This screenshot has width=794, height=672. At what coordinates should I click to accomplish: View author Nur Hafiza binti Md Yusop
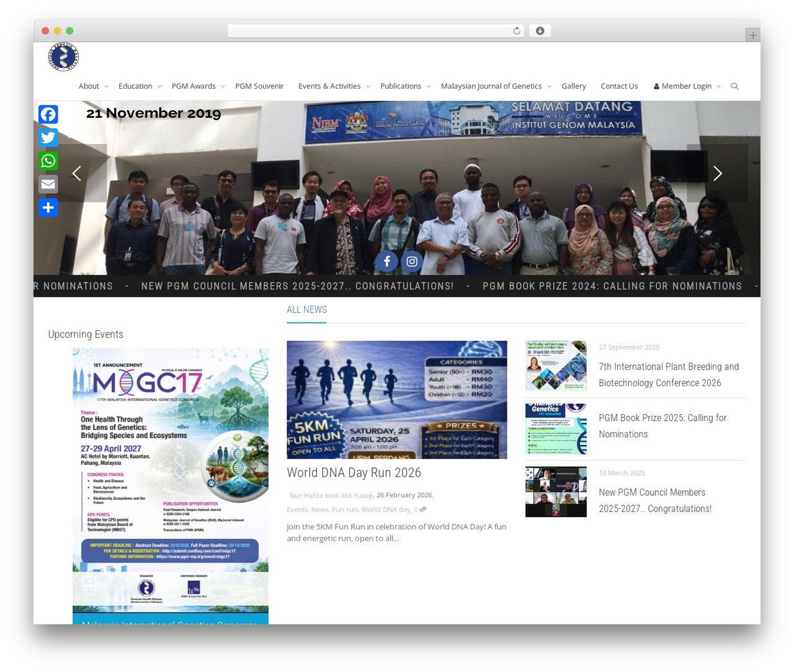click(331, 495)
